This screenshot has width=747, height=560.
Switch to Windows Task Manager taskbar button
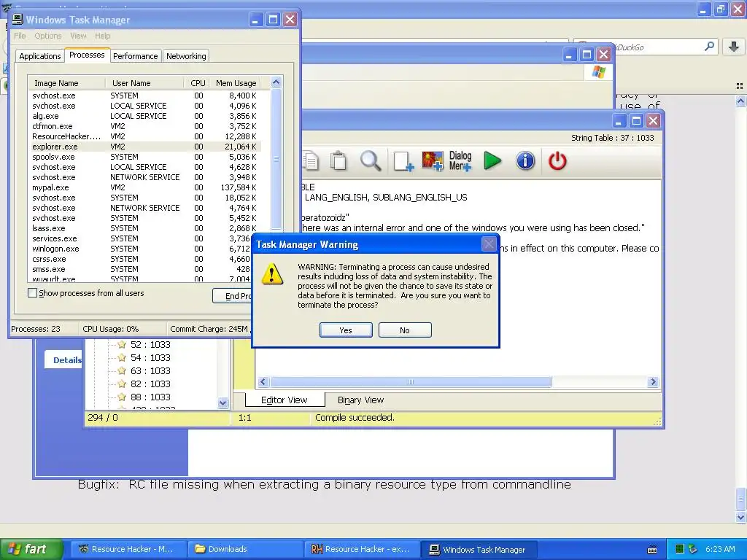pos(479,550)
